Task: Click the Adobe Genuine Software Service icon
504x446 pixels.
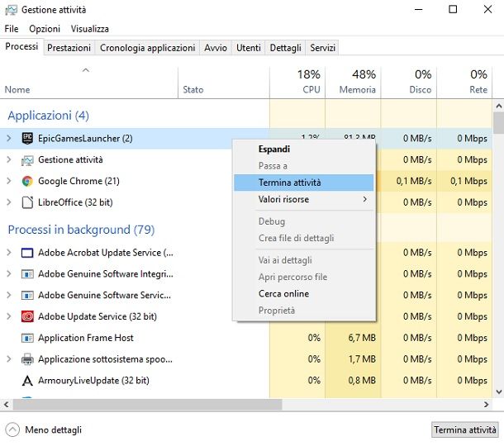Action: click(27, 296)
